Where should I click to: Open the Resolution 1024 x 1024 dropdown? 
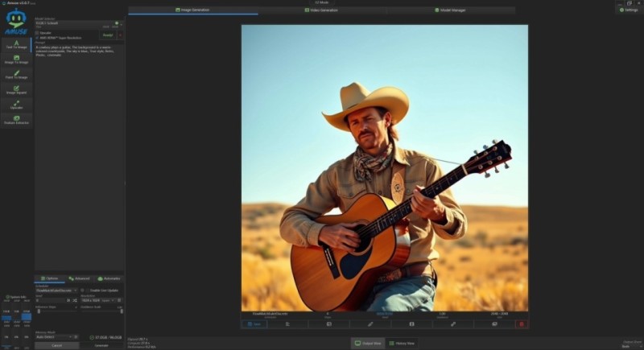(x=97, y=299)
